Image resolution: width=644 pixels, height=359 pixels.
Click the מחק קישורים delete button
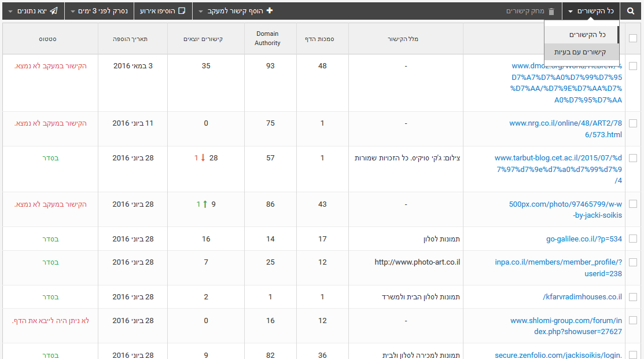(x=530, y=11)
